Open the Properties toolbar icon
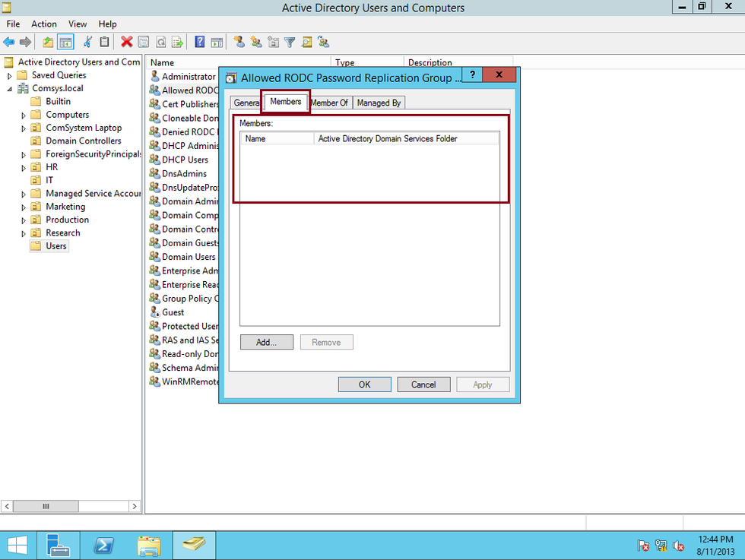This screenshot has height=560, width=745. coord(144,43)
